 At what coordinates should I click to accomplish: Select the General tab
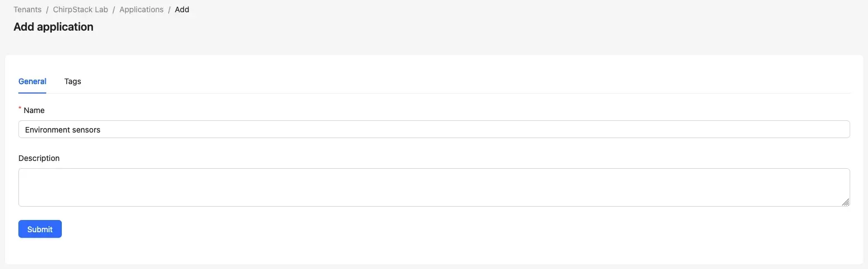[32, 81]
